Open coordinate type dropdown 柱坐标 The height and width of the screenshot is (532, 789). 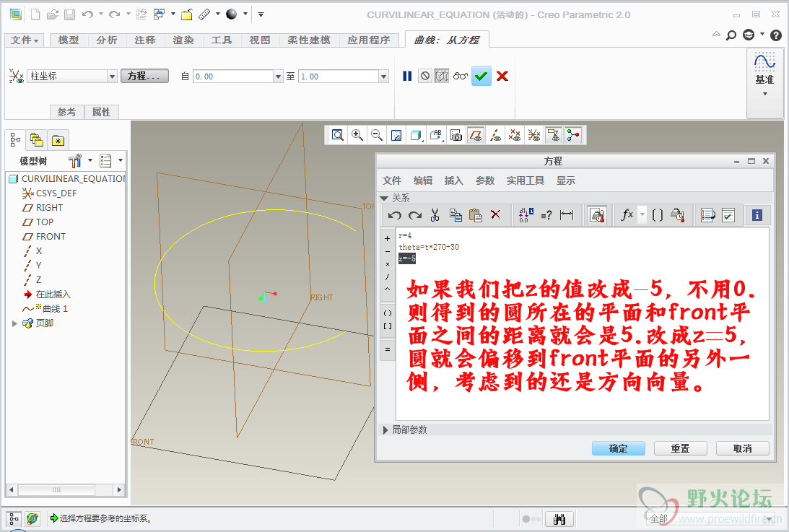(x=112, y=76)
